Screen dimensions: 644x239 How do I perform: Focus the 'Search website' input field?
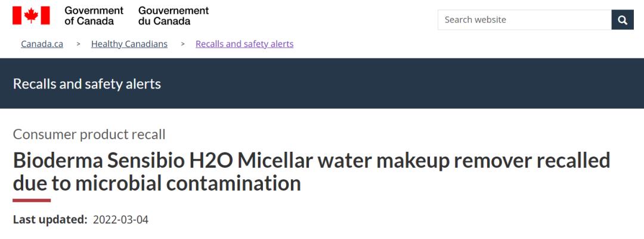click(x=524, y=20)
